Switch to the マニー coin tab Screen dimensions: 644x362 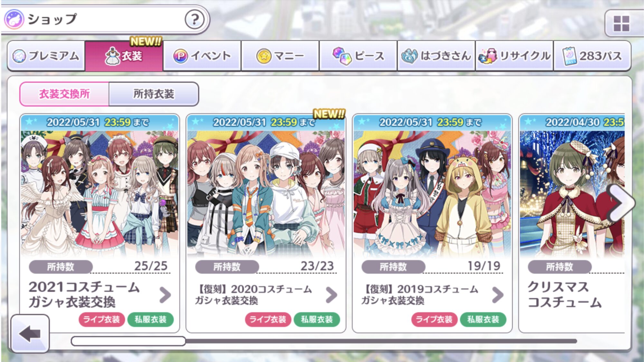tap(280, 56)
